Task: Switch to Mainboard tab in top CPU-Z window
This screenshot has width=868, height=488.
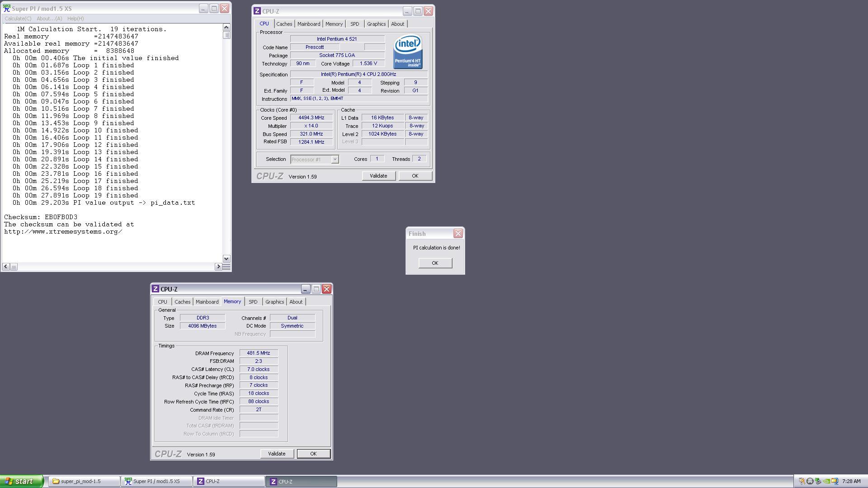Action: [x=309, y=24]
